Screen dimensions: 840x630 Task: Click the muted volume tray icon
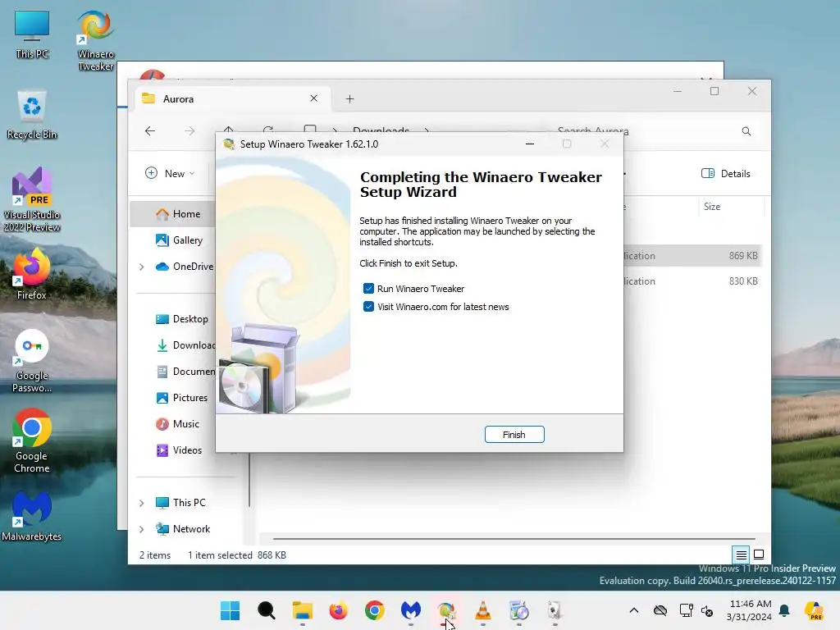click(x=707, y=610)
